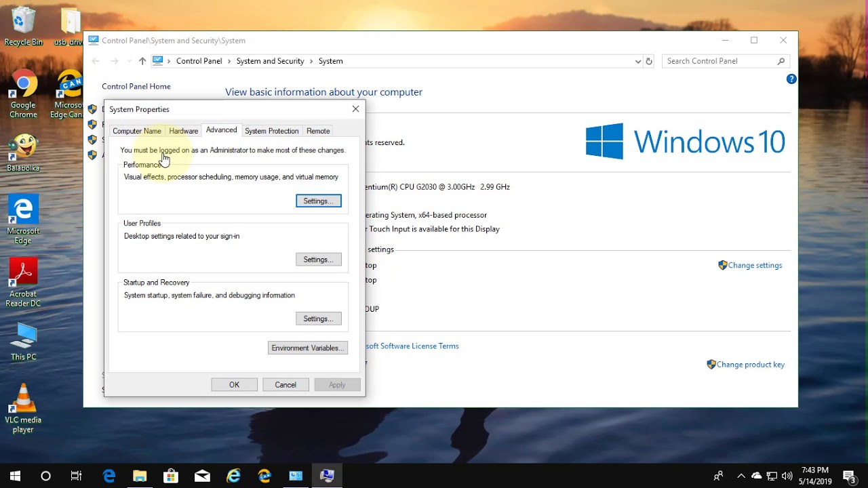
Task: Switch to Hardware tab
Action: pyautogui.click(x=184, y=131)
